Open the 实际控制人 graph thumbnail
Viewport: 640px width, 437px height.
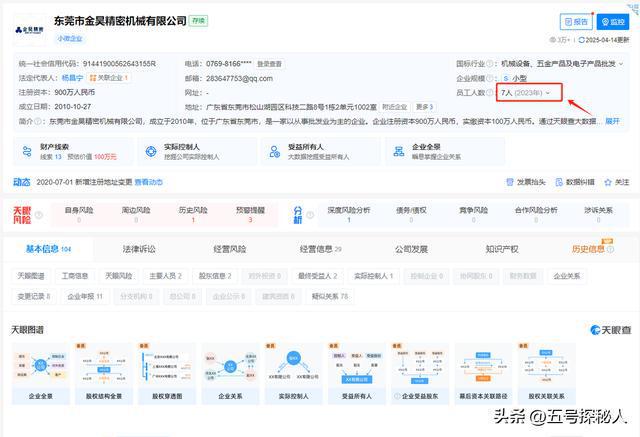coord(293,373)
